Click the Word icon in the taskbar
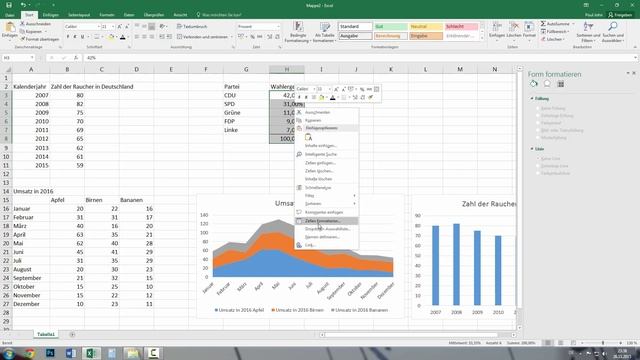Image resolution: width=640 pixels, height=360 pixels. pyautogui.click(x=71, y=353)
